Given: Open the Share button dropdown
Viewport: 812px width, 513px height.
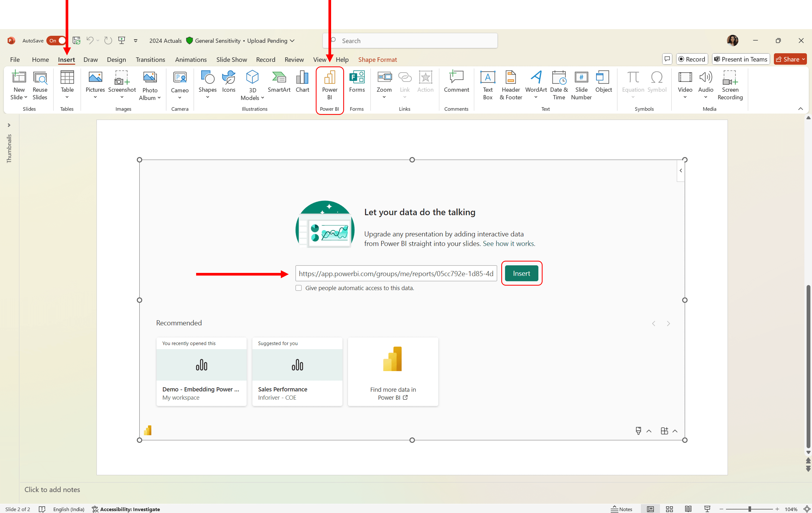Looking at the screenshot, I should pos(804,59).
